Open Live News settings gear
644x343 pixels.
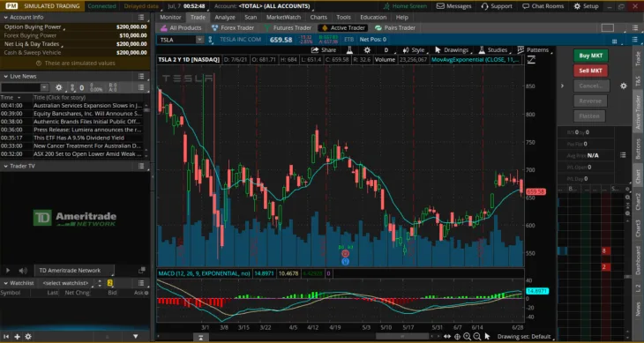(59, 87)
